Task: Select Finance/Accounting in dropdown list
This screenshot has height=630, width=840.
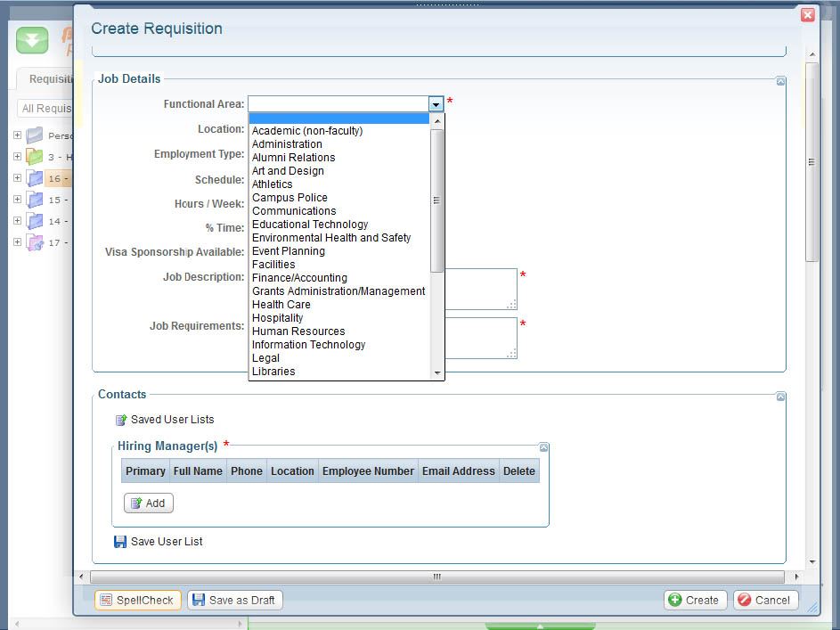Action: coord(299,278)
